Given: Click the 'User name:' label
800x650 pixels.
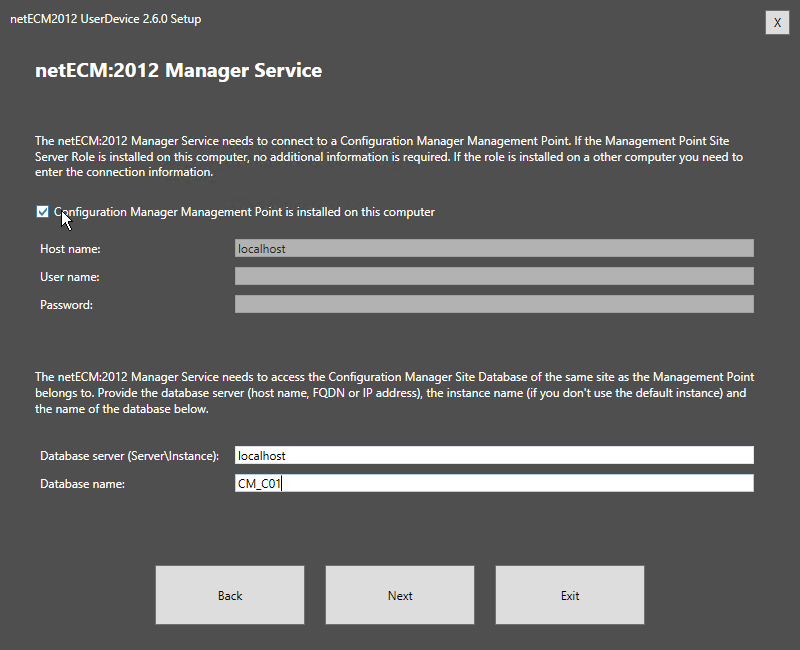Looking at the screenshot, I should (x=70, y=277).
